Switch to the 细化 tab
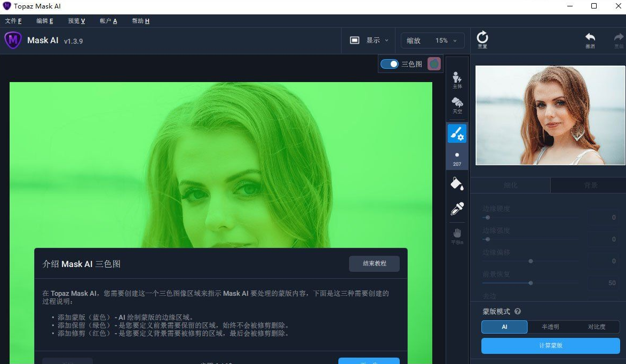The height and width of the screenshot is (364, 626). pyautogui.click(x=511, y=185)
